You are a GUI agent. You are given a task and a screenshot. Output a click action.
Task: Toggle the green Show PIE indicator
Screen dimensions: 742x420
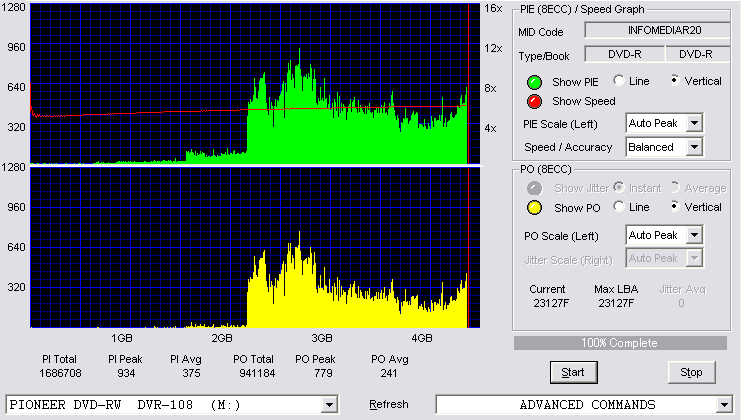pyautogui.click(x=534, y=82)
